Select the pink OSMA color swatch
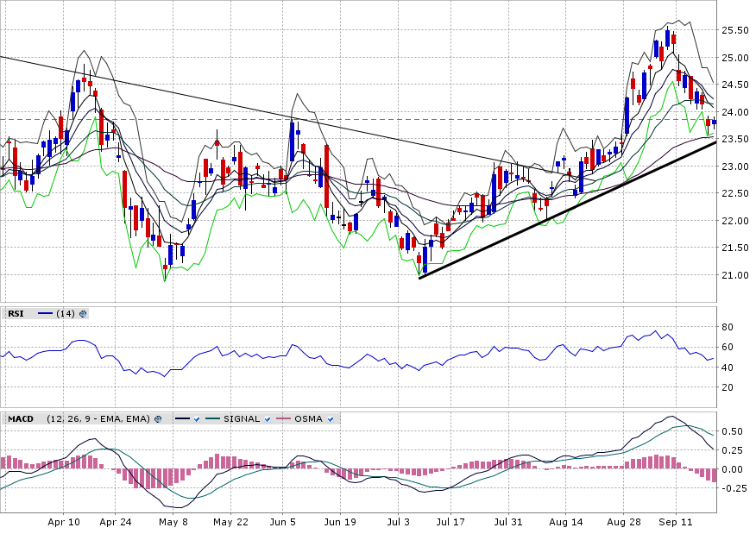This screenshot has width=756, height=534. point(283,419)
